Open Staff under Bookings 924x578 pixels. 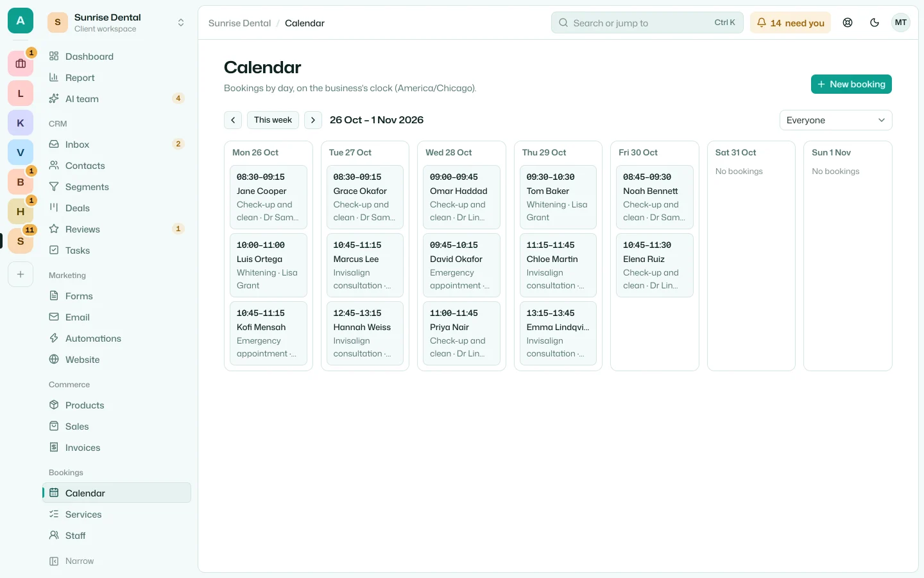pos(117,536)
